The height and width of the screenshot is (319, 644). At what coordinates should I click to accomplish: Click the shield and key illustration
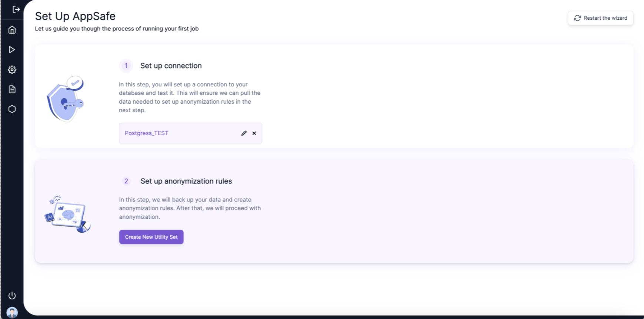[66, 99]
